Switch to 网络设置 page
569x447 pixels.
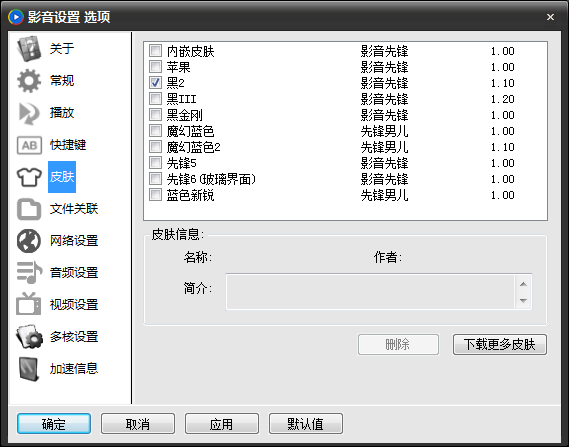pyautogui.click(x=74, y=241)
